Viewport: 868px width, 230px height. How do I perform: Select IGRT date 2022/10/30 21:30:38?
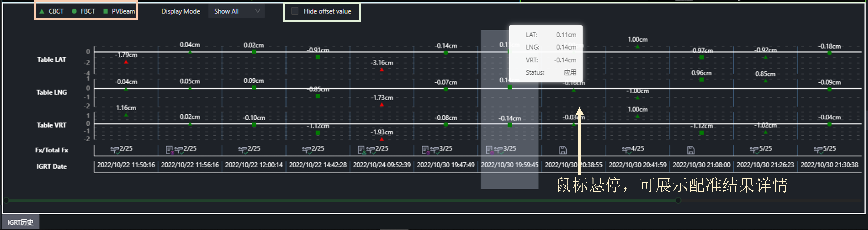(830, 165)
